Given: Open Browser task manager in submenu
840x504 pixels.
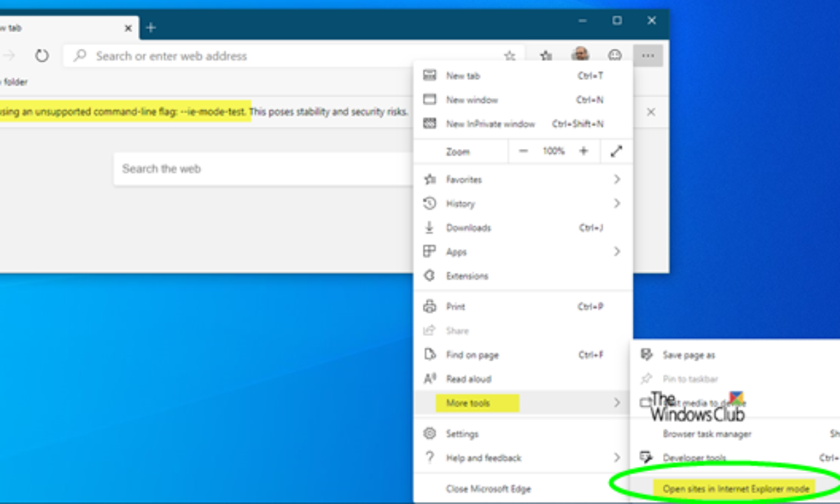Looking at the screenshot, I should (x=736, y=434).
